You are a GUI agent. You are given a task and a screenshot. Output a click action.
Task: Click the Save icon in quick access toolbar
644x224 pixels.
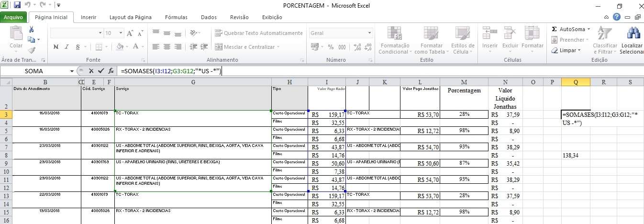pyautogui.click(x=17, y=5)
